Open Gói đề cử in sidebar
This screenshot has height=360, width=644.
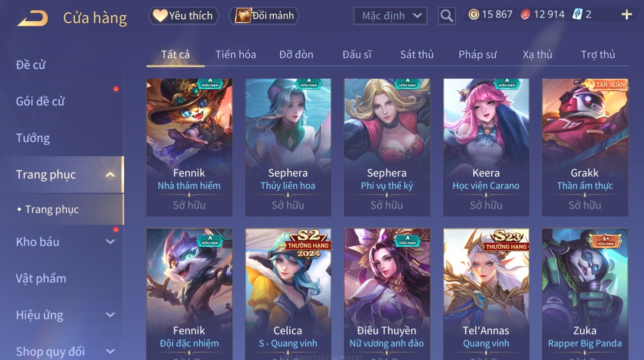click(x=40, y=101)
